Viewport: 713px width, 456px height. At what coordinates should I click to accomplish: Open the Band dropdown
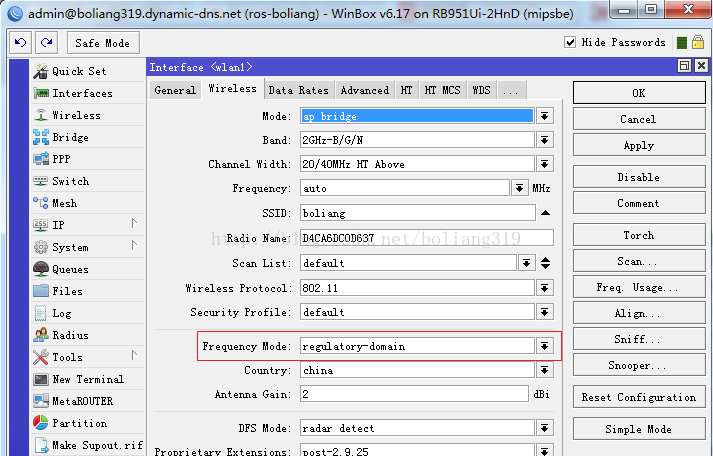(x=544, y=140)
